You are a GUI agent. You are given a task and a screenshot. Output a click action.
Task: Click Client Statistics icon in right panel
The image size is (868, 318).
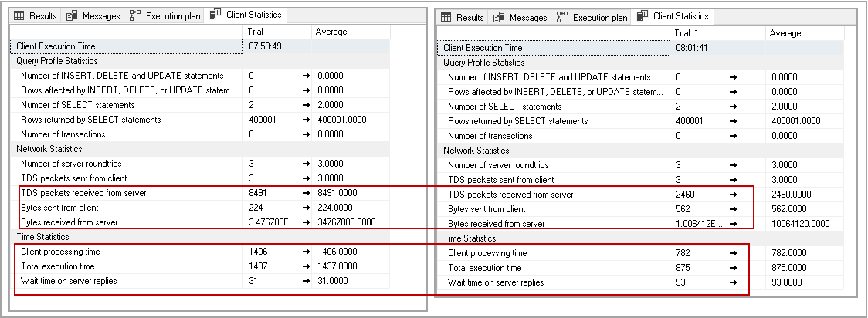643,16
